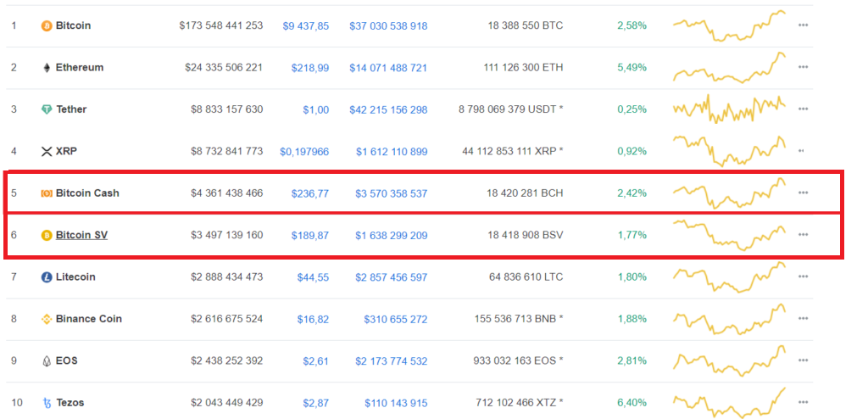The height and width of the screenshot is (419, 868).
Task: Open the more-options menu for Tether
Action: tap(803, 109)
